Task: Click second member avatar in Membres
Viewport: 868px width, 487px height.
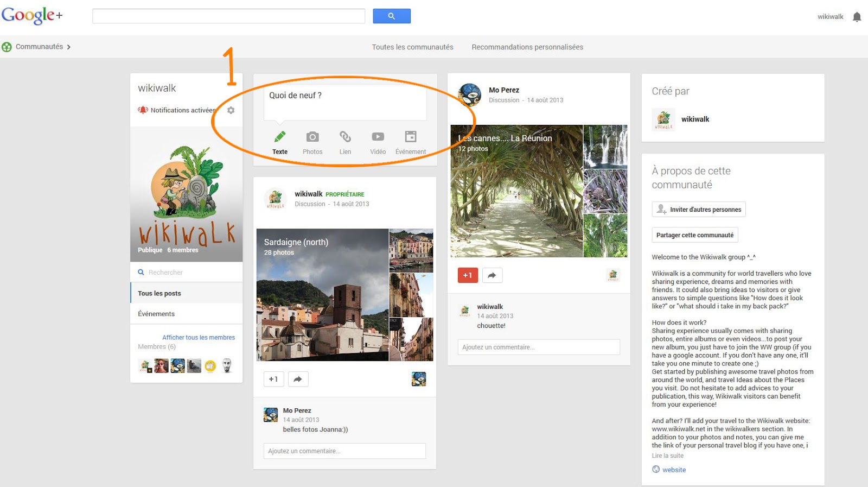Action: (161, 366)
